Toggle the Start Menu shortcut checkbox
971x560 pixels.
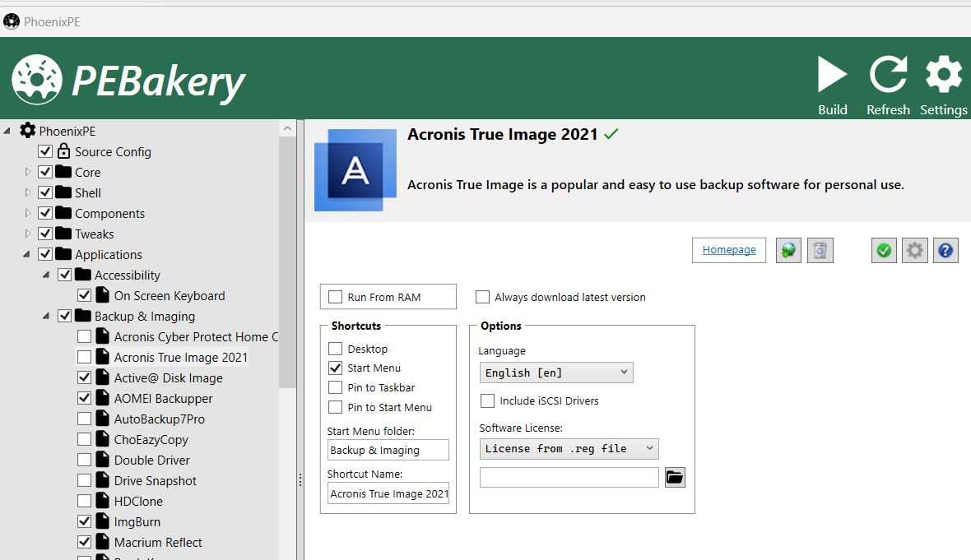tap(336, 368)
